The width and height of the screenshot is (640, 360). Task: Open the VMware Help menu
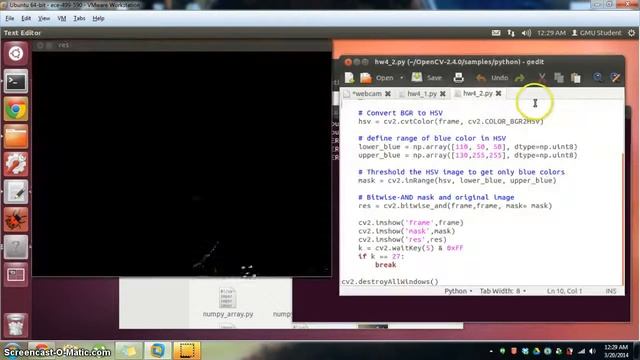(x=98, y=18)
